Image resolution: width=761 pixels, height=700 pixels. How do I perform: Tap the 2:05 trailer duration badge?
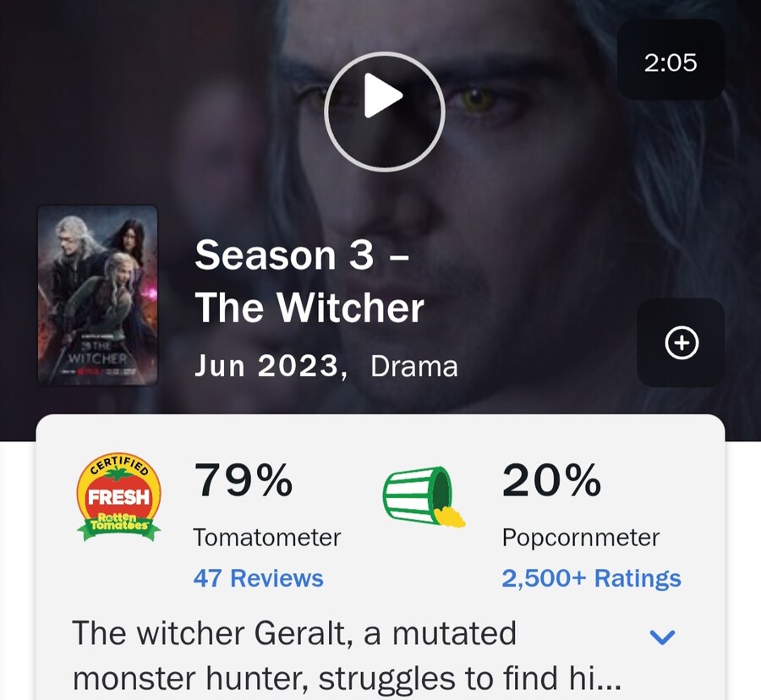click(671, 60)
